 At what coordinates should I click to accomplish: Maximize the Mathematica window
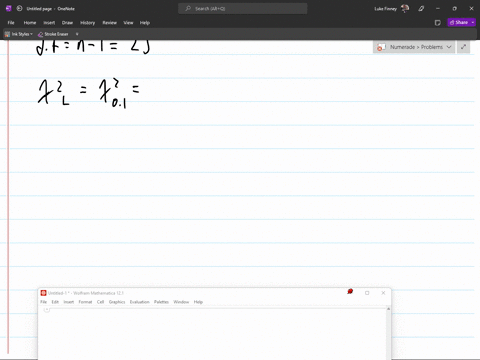(x=367, y=293)
